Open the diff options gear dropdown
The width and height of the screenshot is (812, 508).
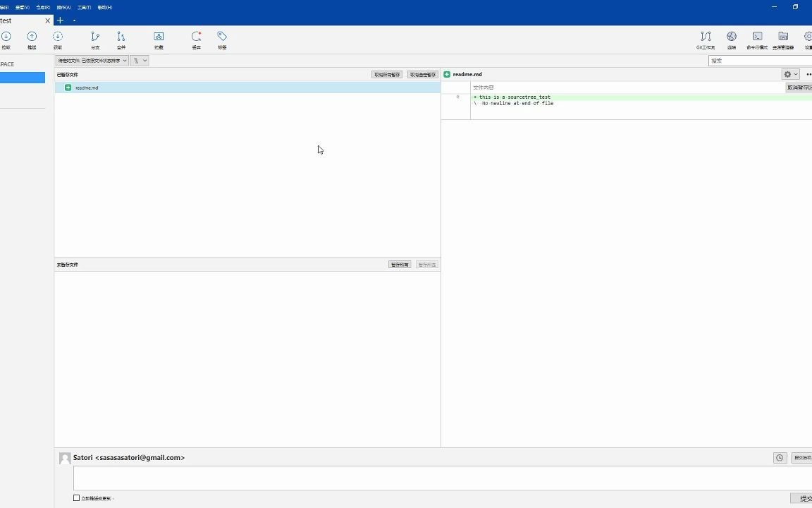pyautogui.click(x=790, y=74)
